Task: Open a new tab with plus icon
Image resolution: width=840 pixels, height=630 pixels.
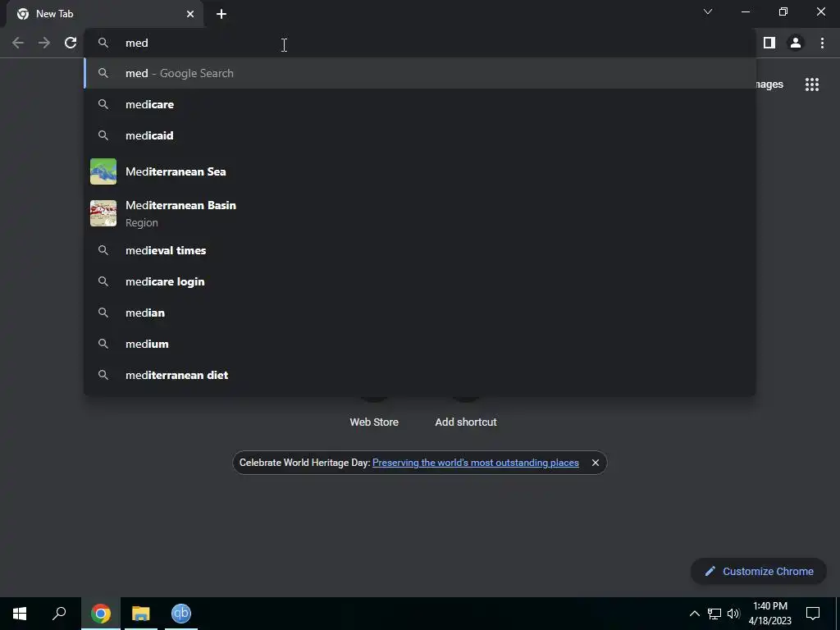Action: pos(221,14)
